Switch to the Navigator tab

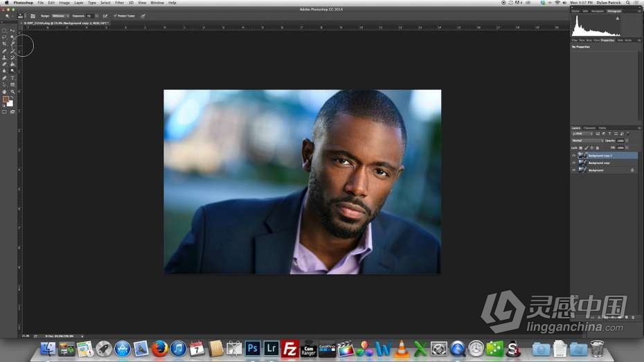click(x=598, y=11)
